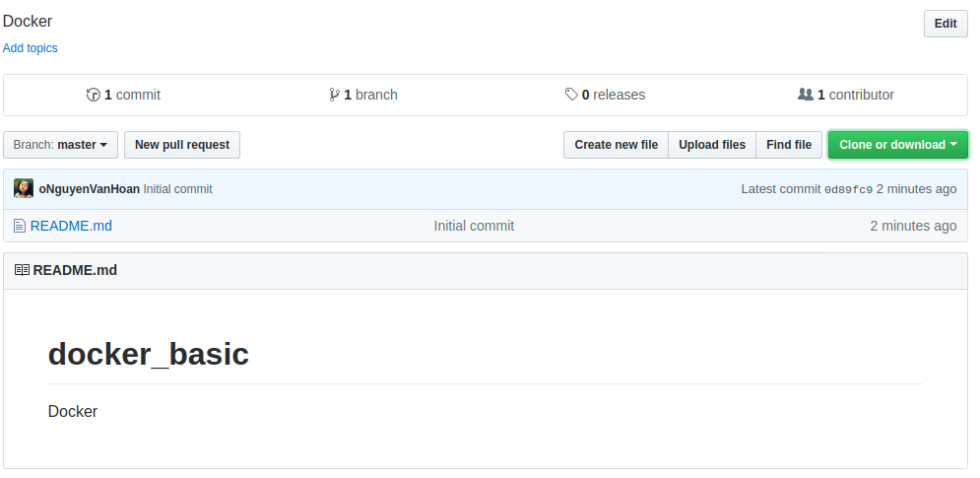Click the README book icon
The width and height of the screenshot is (980, 478).
[x=22, y=270]
